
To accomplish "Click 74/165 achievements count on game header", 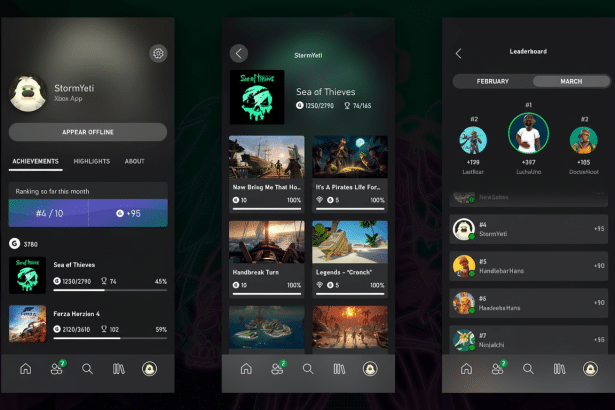I will 358,106.
